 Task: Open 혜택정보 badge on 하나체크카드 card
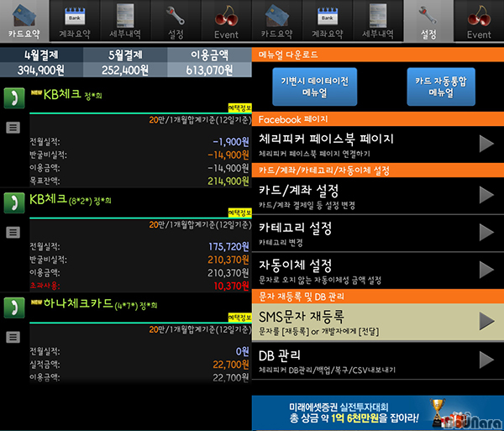click(239, 318)
